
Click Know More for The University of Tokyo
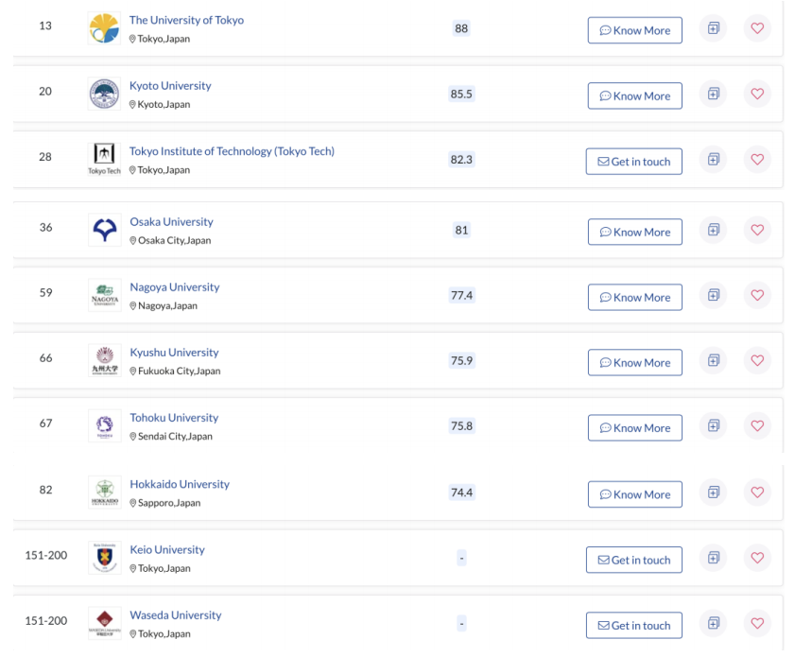tap(635, 30)
